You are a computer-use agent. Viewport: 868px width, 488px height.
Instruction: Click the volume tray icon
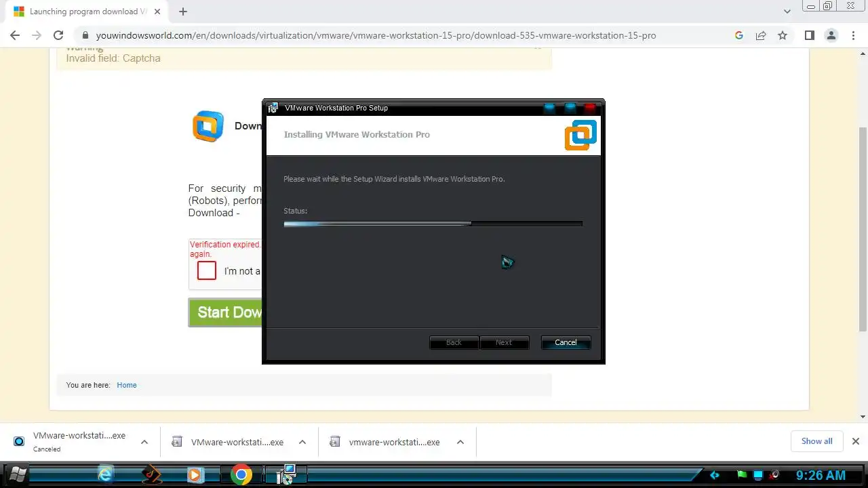(x=774, y=475)
